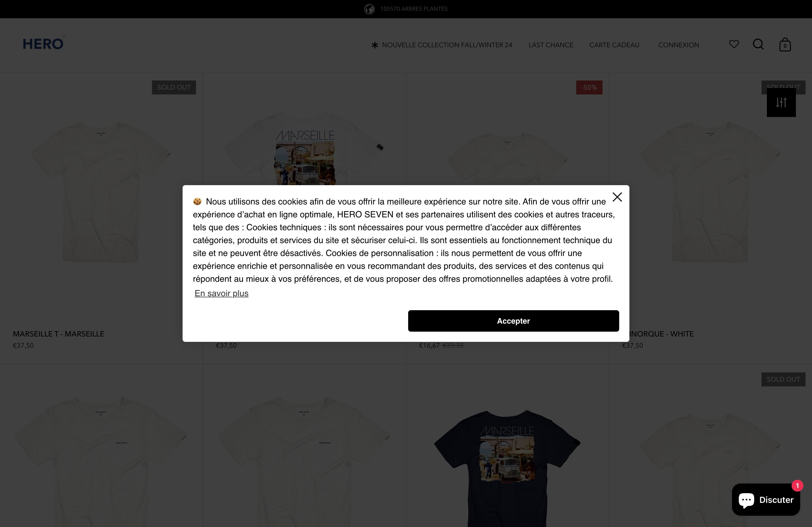Open the wishlist heart icon

734,44
